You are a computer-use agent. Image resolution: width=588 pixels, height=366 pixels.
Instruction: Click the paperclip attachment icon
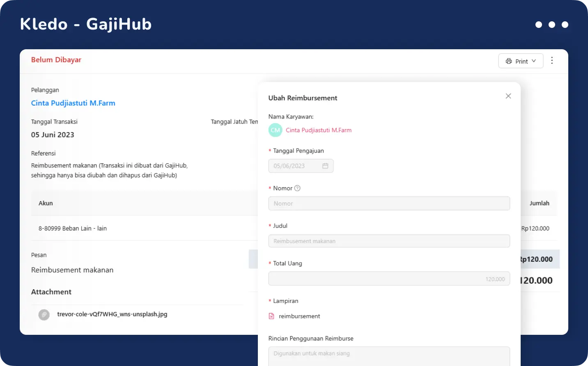pos(44,315)
